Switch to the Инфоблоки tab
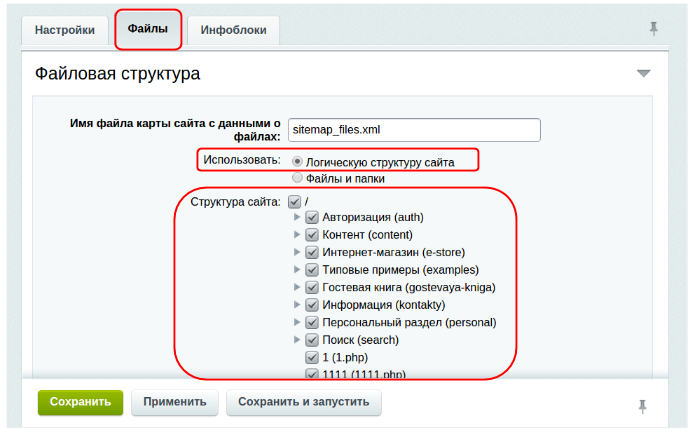The image size is (700, 434). coord(233,30)
